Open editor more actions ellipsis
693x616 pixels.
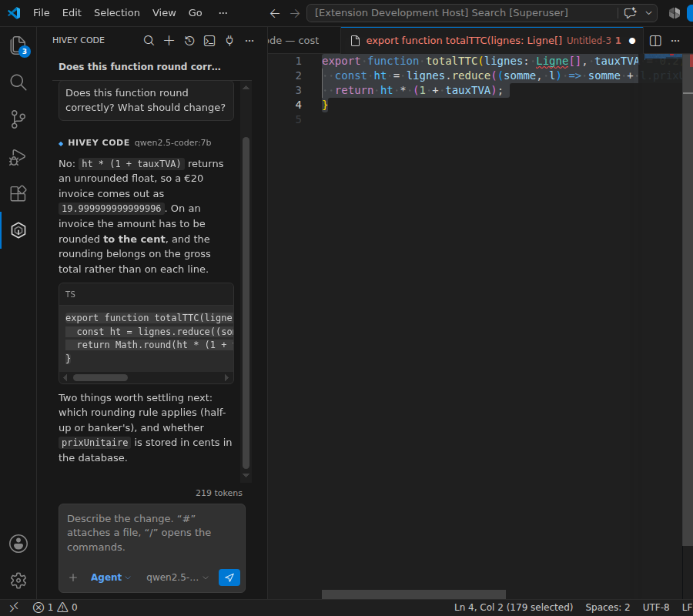pyautogui.click(x=675, y=41)
